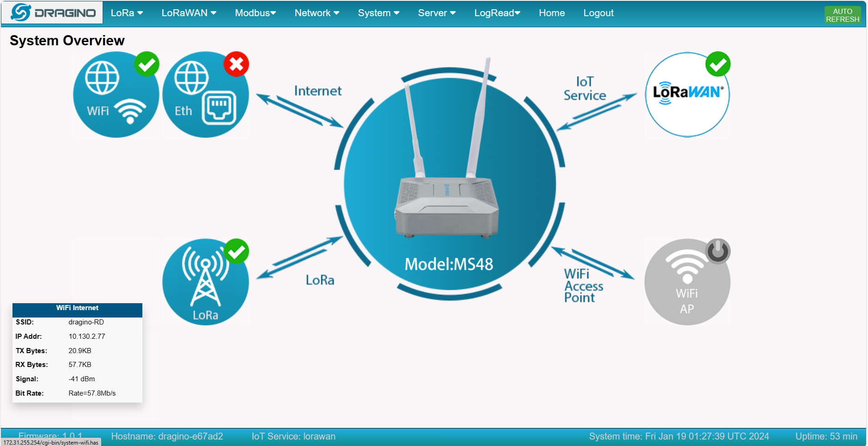This screenshot has height=446, width=868.
Task: Click the green checkmark on WiFi icon
Action: coord(147,64)
